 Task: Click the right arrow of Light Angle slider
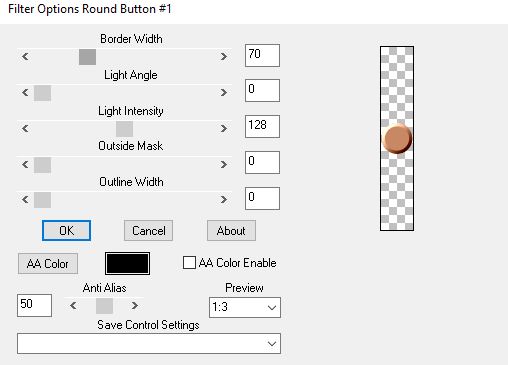pyautogui.click(x=224, y=92)
